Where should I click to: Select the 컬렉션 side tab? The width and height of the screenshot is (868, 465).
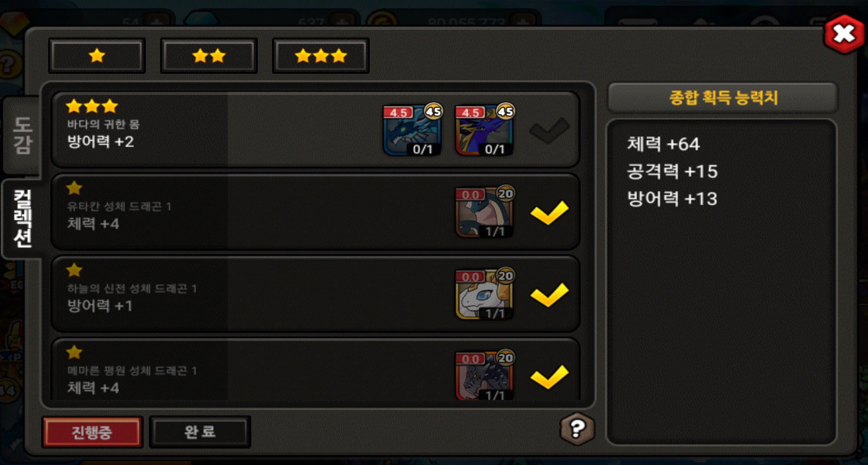click(x=23, y=219)
